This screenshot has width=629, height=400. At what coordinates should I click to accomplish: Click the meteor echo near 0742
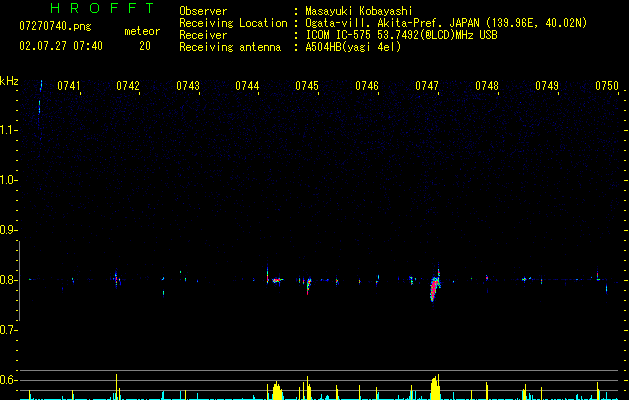[x=116, y=278]
